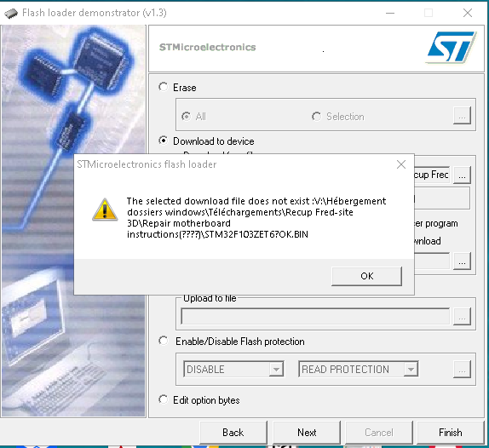489x448 pixels.
Task: Click the Upload to file path field
Action: pos(315,317)
